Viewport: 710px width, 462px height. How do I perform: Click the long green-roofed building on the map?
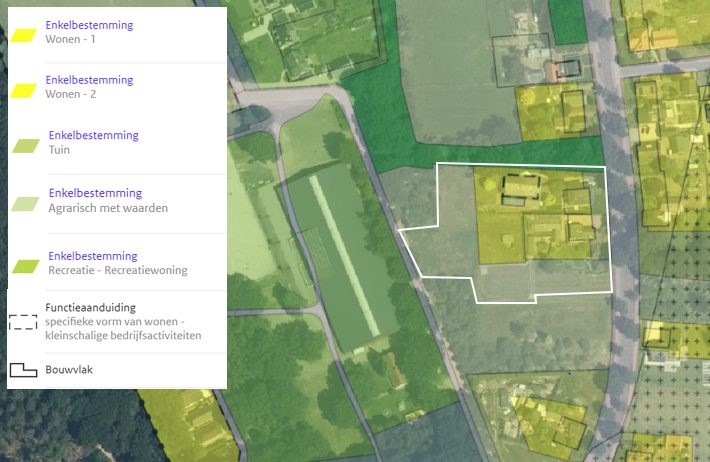[x=340, y=255]
